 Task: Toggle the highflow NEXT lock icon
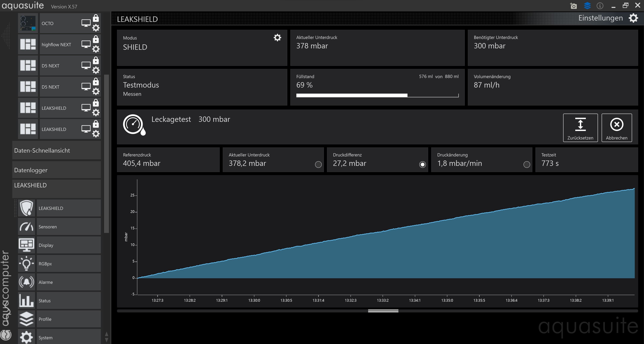point(96,39)
